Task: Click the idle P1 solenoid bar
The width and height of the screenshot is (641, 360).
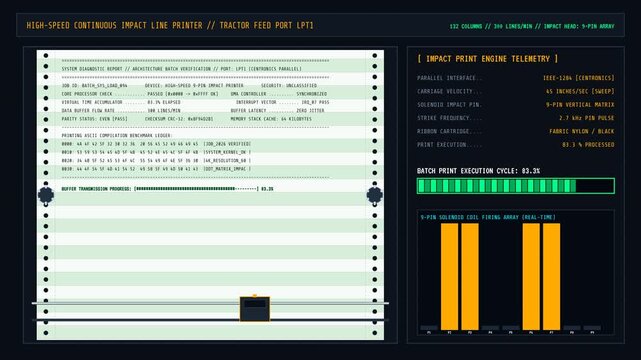Action: (x=429, y=328)
